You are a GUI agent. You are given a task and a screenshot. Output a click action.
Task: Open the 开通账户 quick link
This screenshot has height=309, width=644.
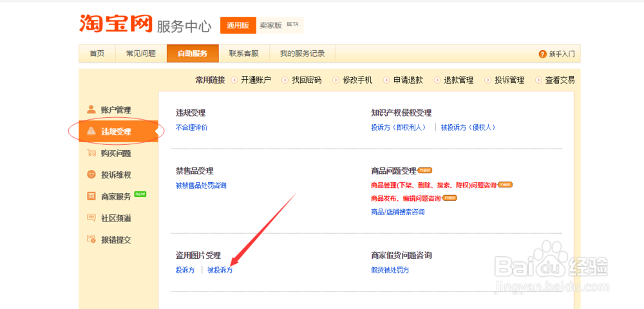[x=256, y=80]
